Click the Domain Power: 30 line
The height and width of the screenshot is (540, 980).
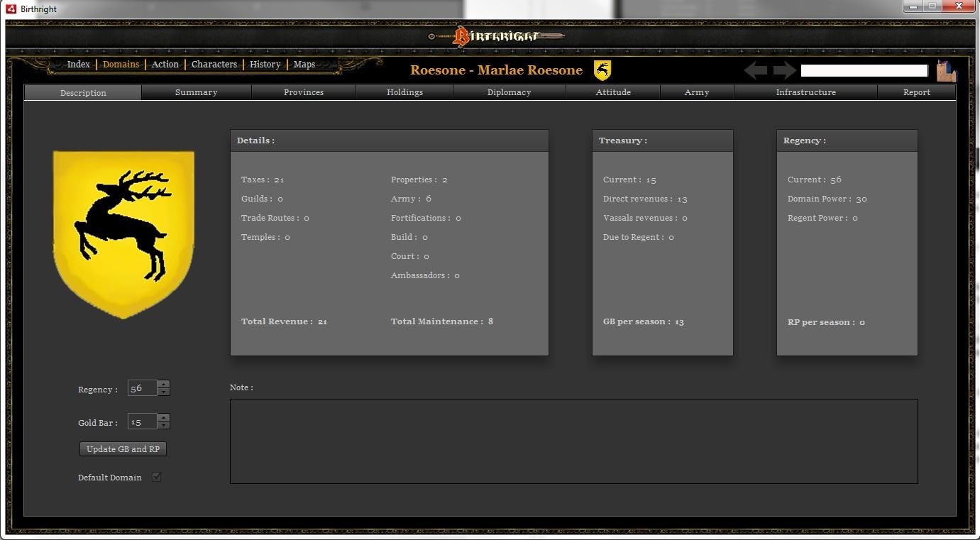tap(827, 199)
